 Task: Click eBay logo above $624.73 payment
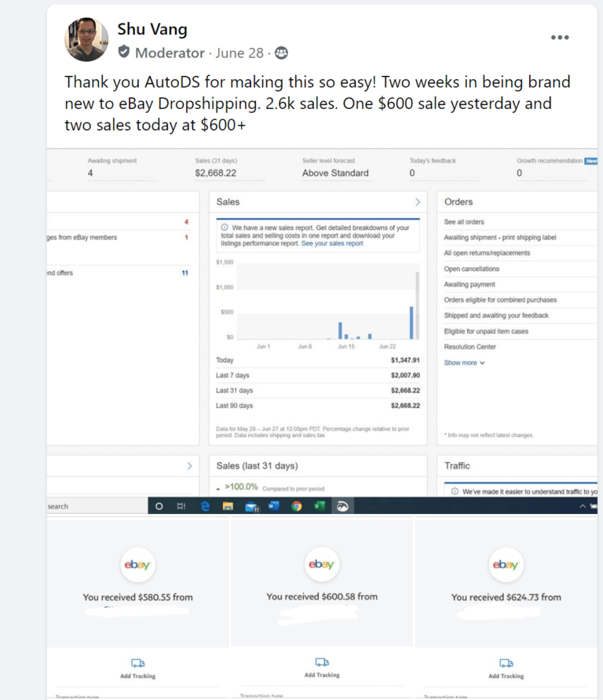pos(506,565)
